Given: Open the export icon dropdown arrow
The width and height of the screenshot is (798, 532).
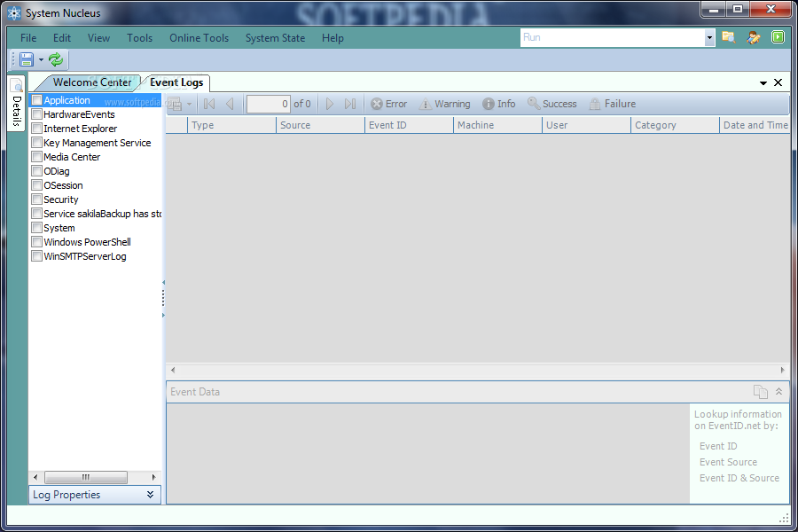Looking at the screenshot, I should click(189, 105).
